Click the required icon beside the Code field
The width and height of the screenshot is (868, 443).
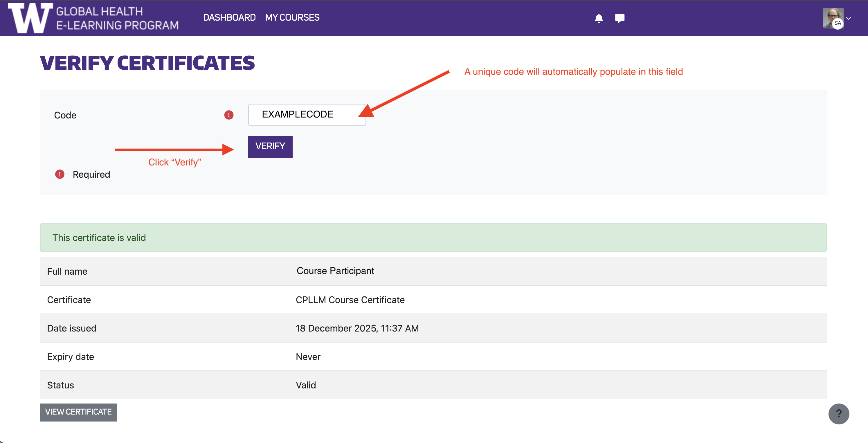pyautogui.click(x=229, y=115)
